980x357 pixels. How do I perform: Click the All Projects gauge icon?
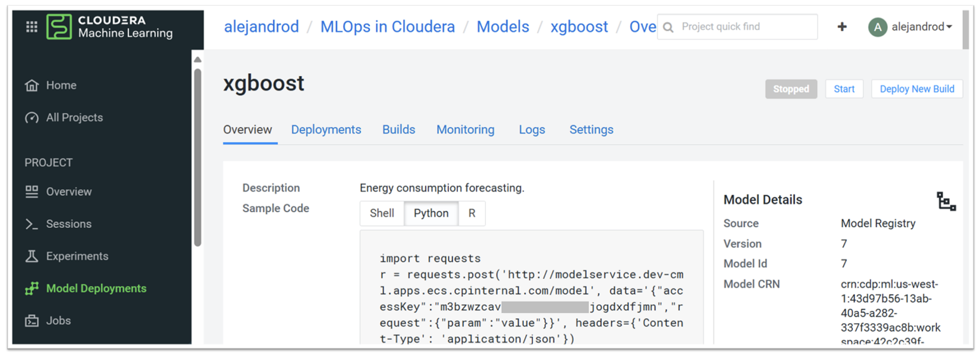click(x=32, y=118)
